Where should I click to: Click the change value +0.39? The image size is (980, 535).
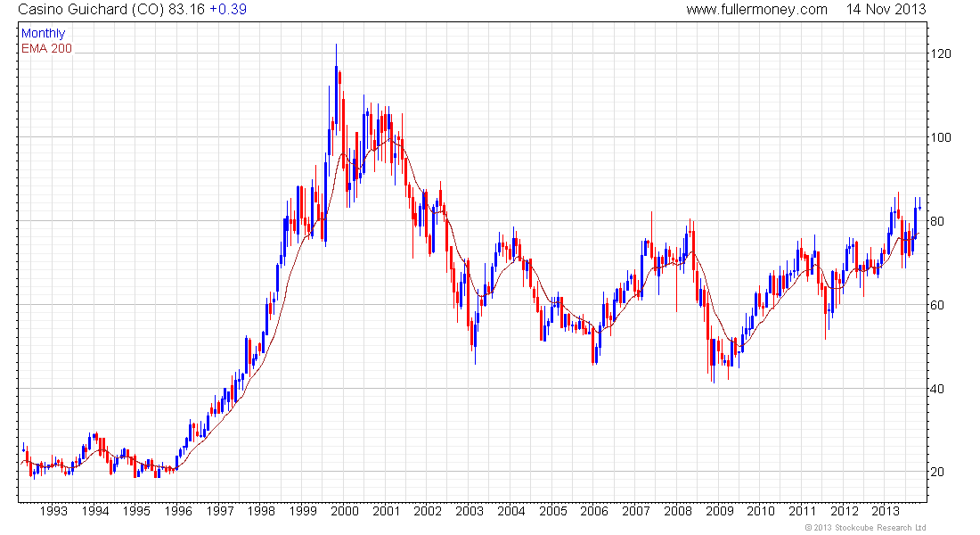coord(227,10)
